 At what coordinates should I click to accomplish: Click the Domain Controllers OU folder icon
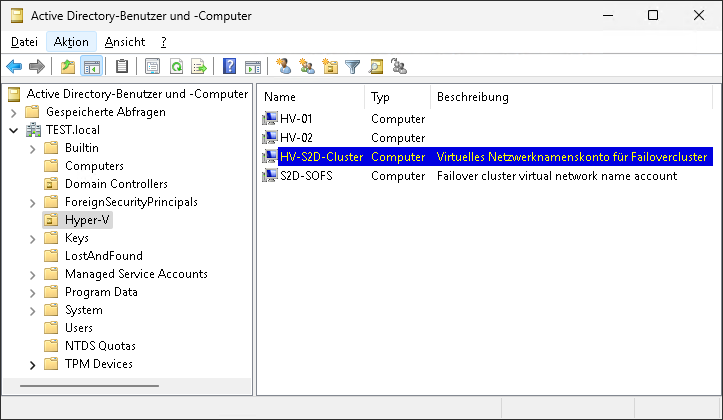pos(51,184)
